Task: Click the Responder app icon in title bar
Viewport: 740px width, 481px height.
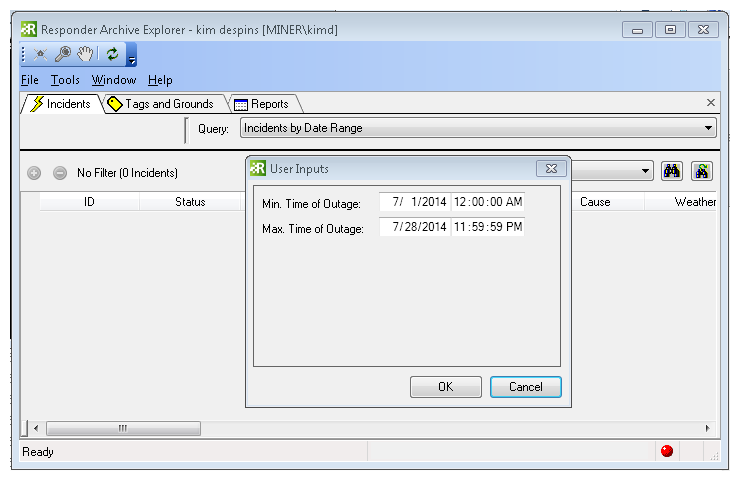Action: [x=29, y=29]
